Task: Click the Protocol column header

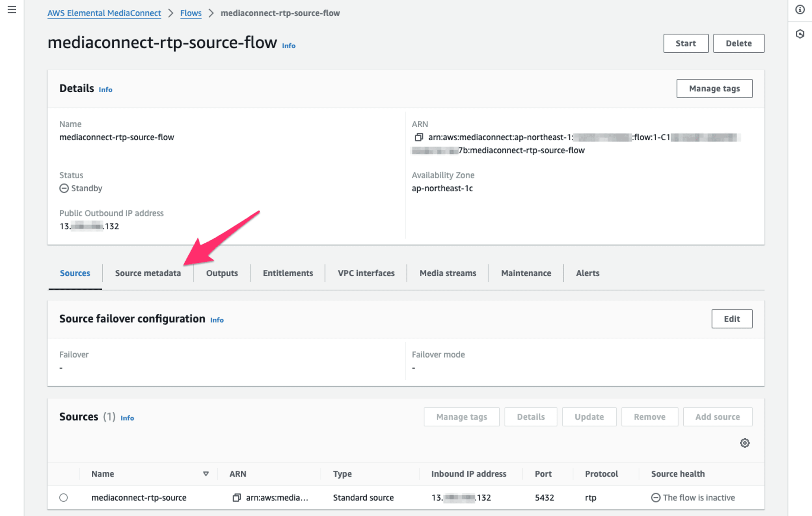Action: tap(601, 474)
